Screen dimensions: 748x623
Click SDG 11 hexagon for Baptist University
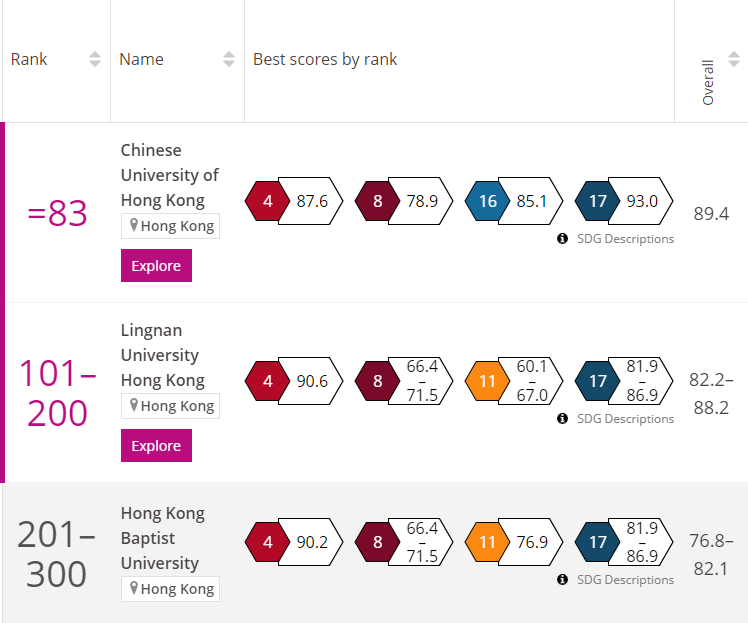(x=487, y=542)
